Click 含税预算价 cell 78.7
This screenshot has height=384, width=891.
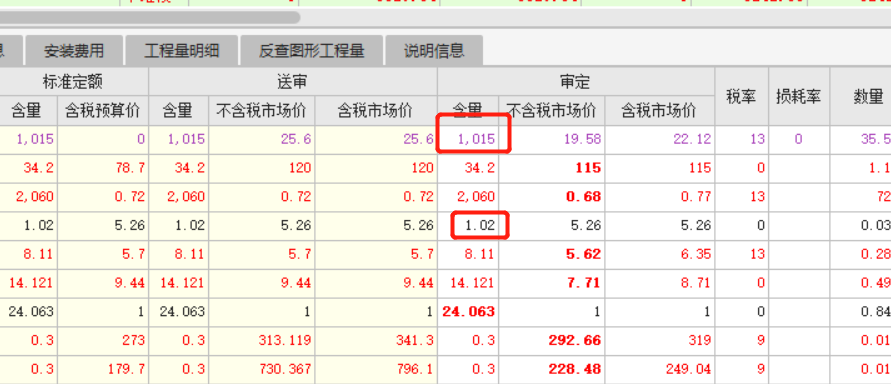(x=103, y=169)
